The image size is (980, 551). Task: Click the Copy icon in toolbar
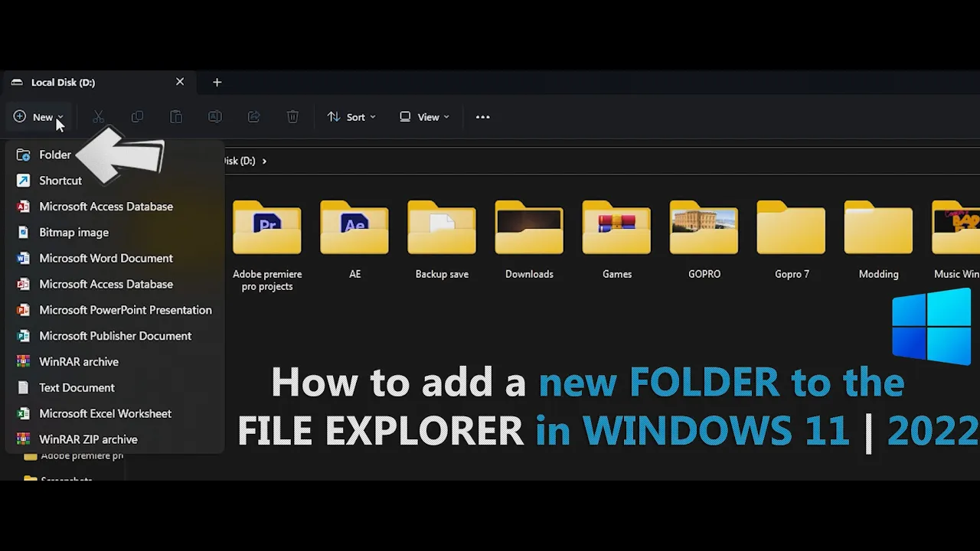(137, 117)
